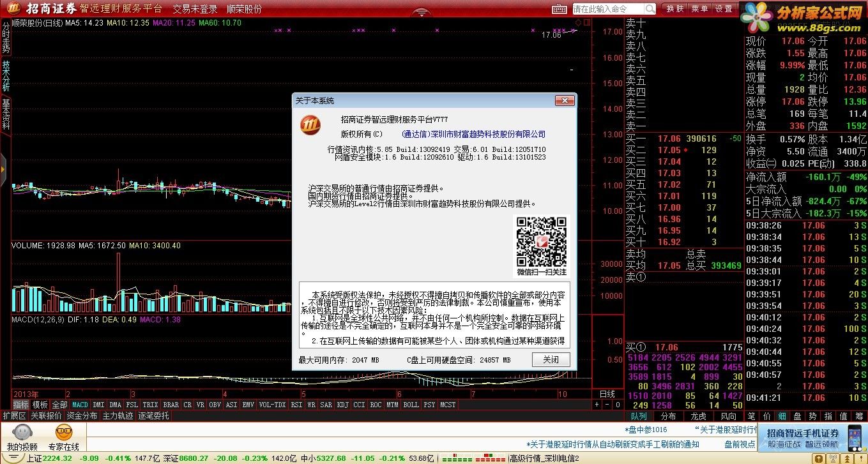Screen dimensions: 868x464
Task: Click the 交易未登录 label in the title bar
Action: (195, 9)
